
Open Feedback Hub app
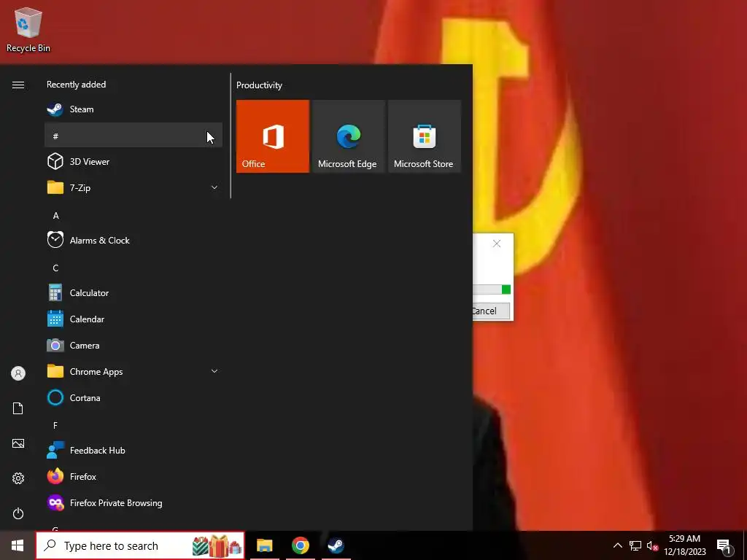point(133,450)
